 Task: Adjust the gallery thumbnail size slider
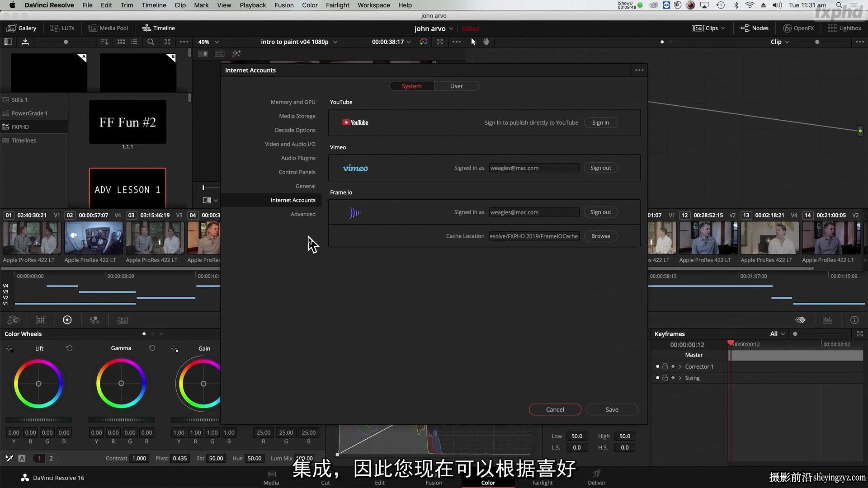pos(66,42)
